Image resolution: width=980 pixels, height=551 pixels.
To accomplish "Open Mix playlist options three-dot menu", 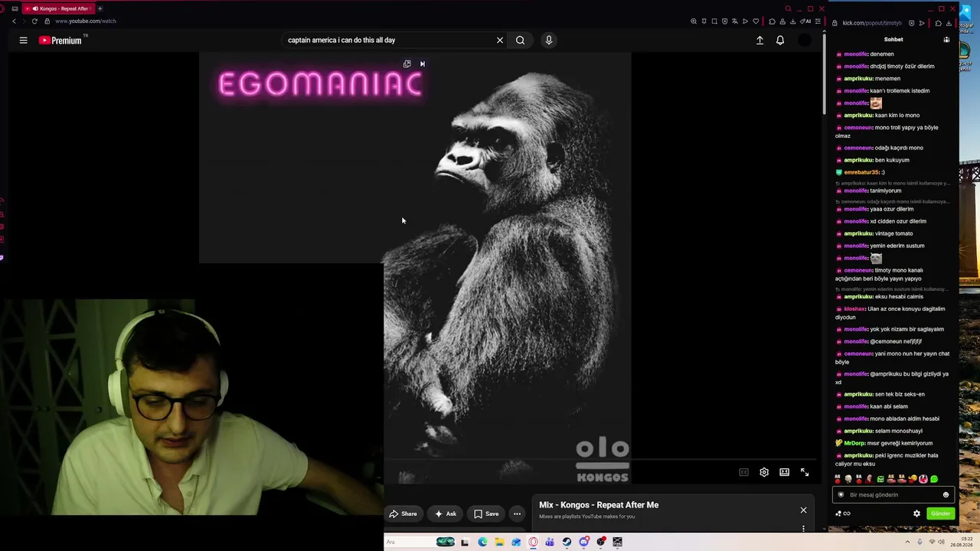I will tap(803, 528).
